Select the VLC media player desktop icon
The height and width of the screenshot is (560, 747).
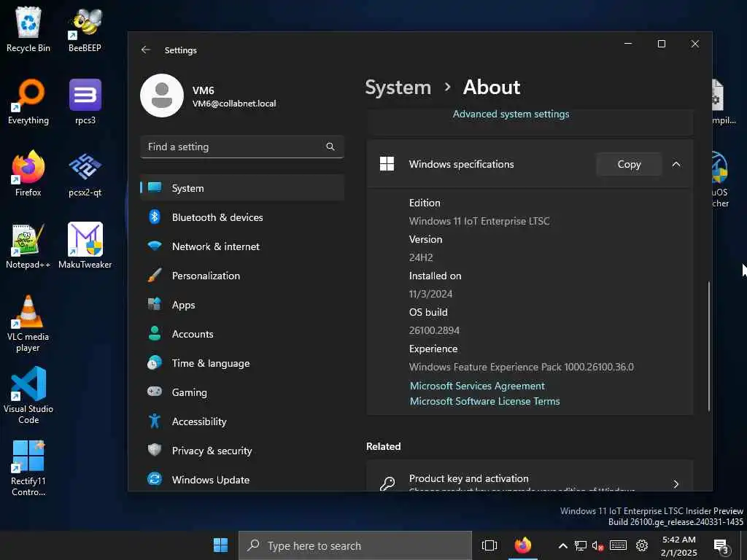(28, 324)
